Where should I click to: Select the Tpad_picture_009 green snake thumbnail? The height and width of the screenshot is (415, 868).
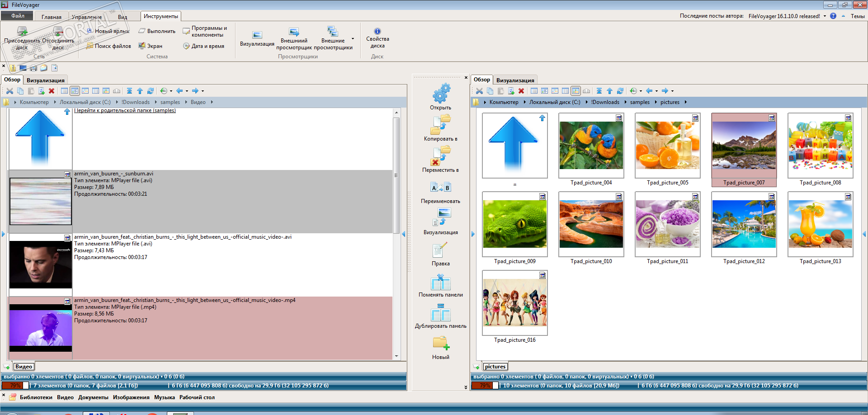(x=515, y=224)
